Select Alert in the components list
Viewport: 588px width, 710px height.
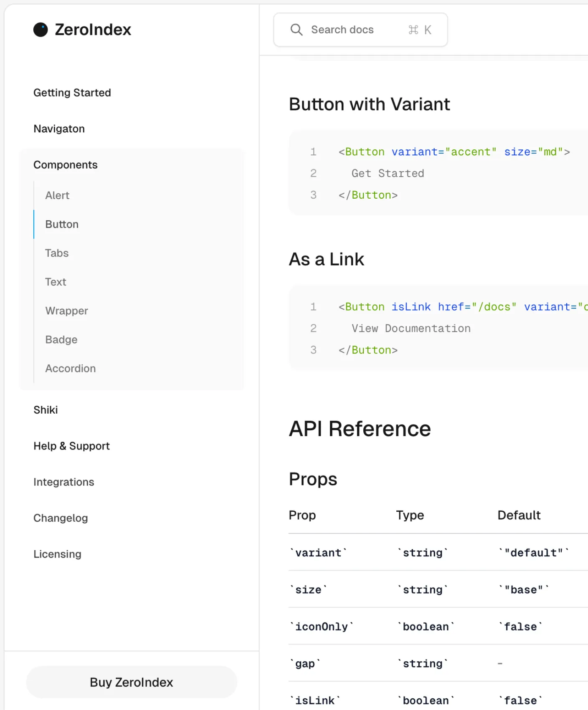[57, 195]
